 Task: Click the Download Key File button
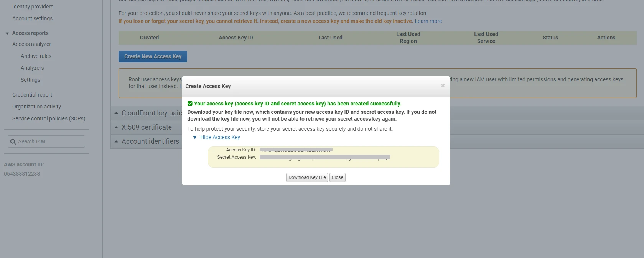pos(307,177)
